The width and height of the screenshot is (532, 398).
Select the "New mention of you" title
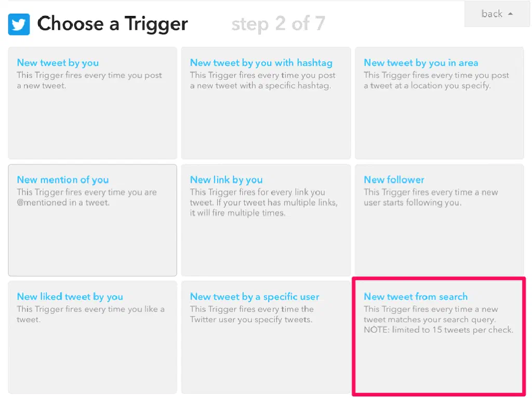(x=62, y=180)
